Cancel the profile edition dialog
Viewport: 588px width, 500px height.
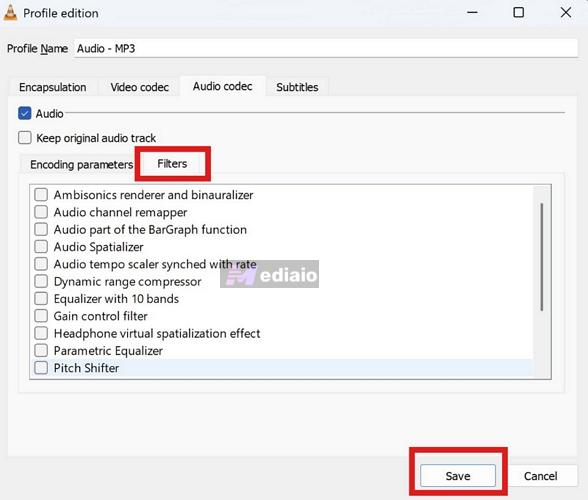(x=540, y=476)
